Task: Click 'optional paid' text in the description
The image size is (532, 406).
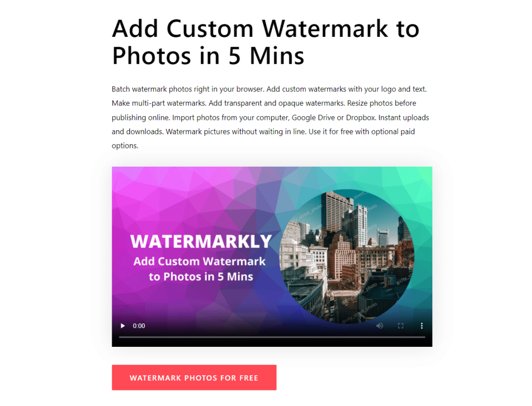Action: (393, 131)
